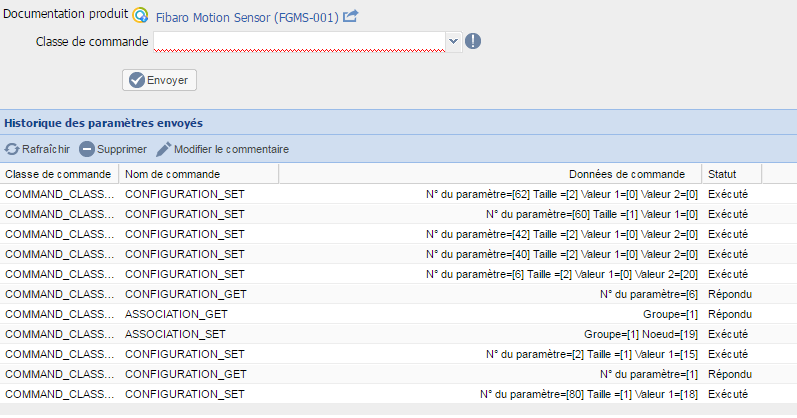The width and height of the screenshot is (797, 418).
Task: Focus the Classe de commande input field
Action: 298,41
